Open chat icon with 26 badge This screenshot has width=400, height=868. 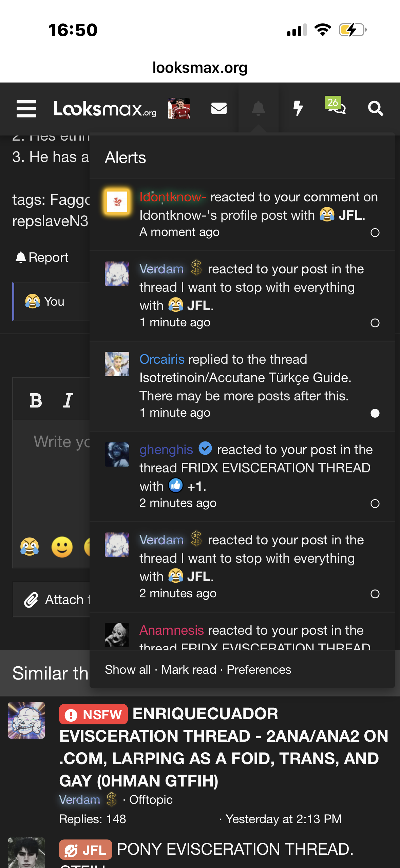(336, 106)
